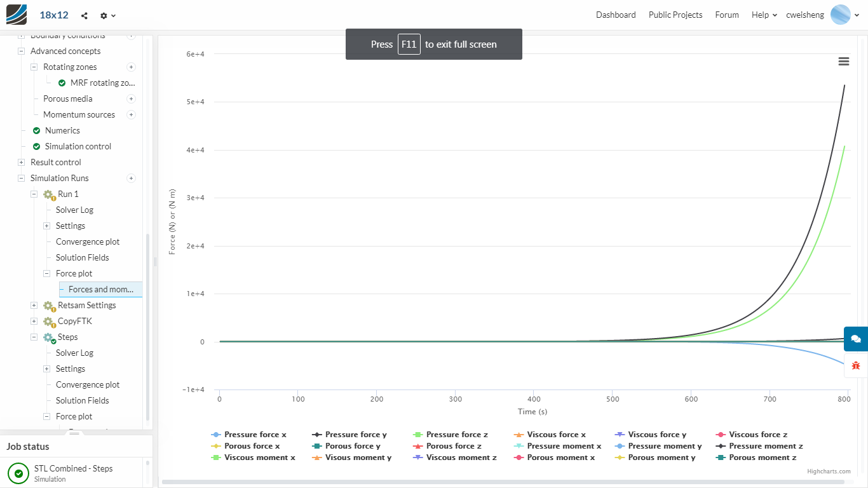Open the project settings gear menu
868x488 pixels.
(x=107, y=15)
